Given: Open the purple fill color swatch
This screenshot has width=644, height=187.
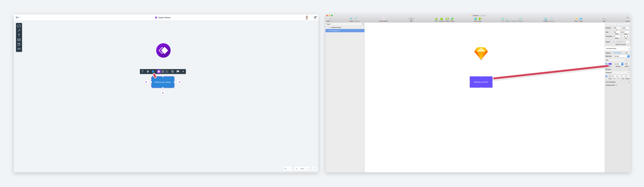Looking at the screenshot, I should (x=610, y=64).
